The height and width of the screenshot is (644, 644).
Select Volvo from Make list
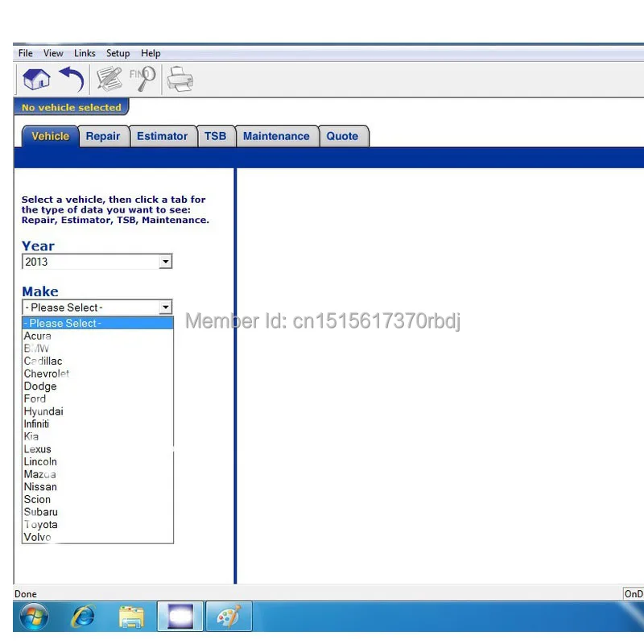tap(97, 537)
